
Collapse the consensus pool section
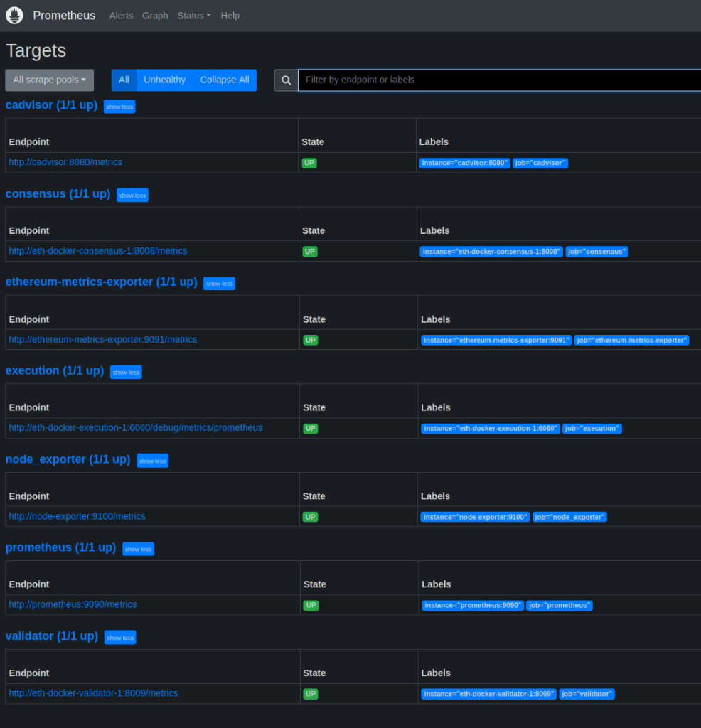pos(132,195)
